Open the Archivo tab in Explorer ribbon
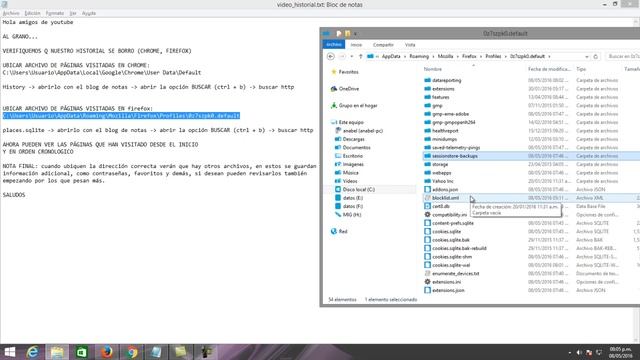Screen dimensions: 640x360 pyautogui.click(x=334, y=44)
